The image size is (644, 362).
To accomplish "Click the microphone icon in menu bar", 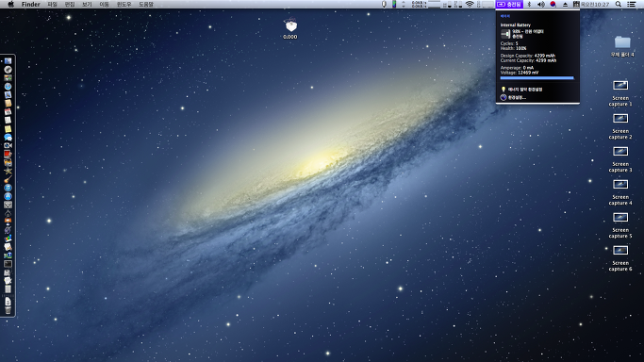I will click(384, 4).
